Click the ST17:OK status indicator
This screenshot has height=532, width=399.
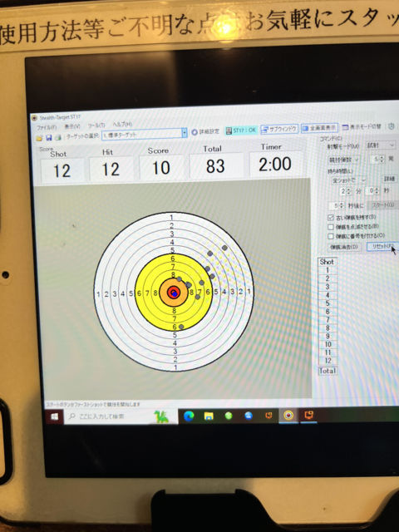pos(241,130)
